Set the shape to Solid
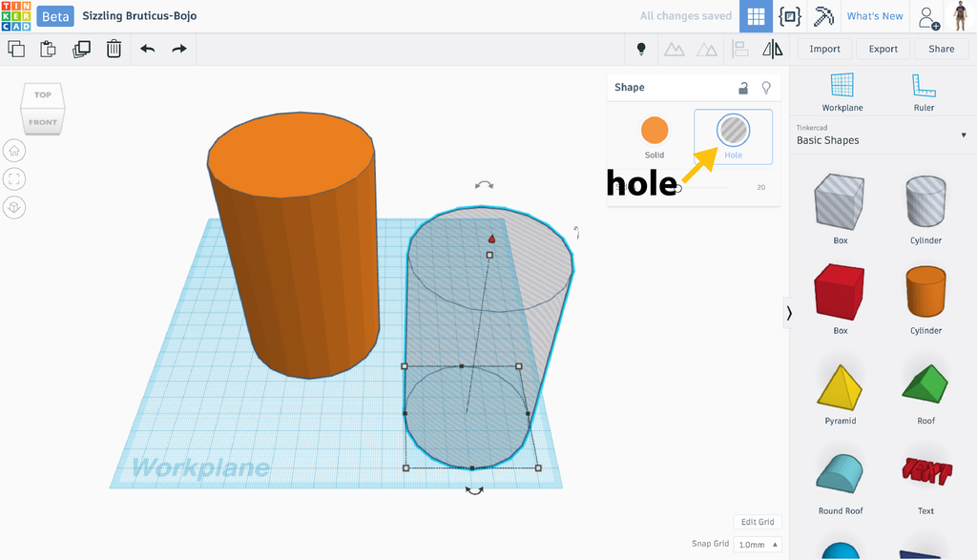This screenshot has width=977, height=560. [x=655, y=136]
